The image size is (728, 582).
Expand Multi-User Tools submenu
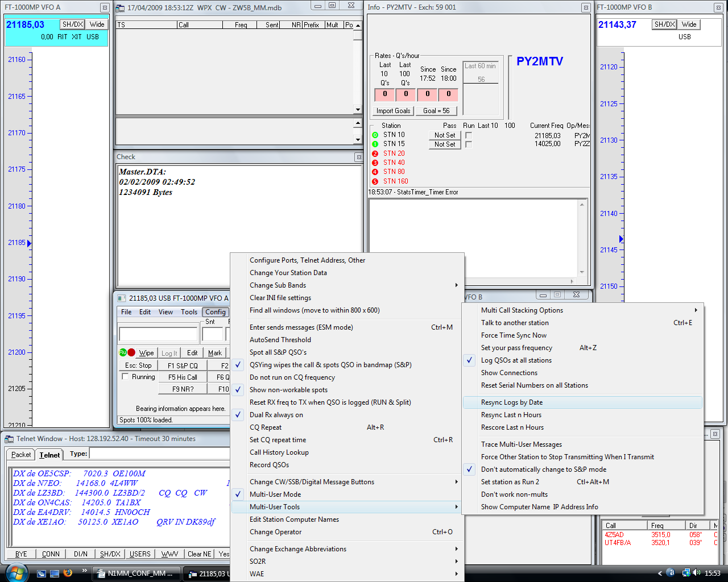click(x=348, y=507)
